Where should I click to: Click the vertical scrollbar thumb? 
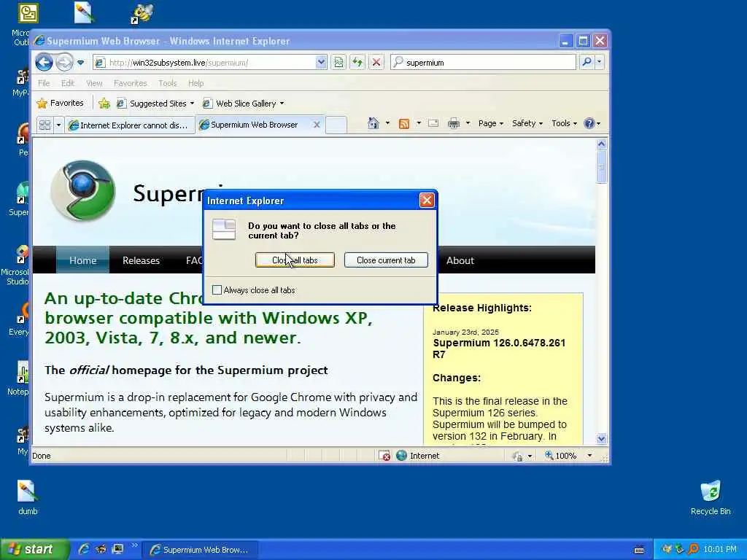pyautogui.click(x=601, y=167)
